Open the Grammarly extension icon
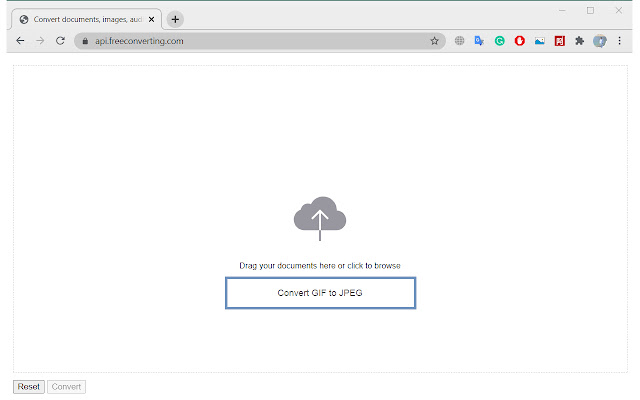This screenshot has height=400, width=640. pos(500,41)
